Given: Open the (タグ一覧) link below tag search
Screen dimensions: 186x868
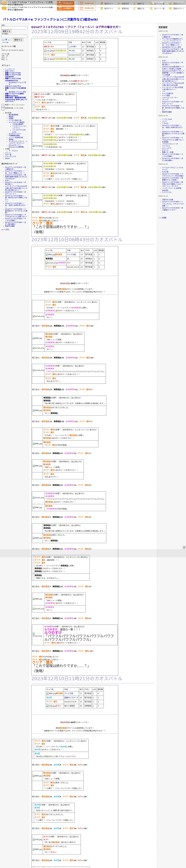Looking at the screenshot, I should [x=5, y=42].
